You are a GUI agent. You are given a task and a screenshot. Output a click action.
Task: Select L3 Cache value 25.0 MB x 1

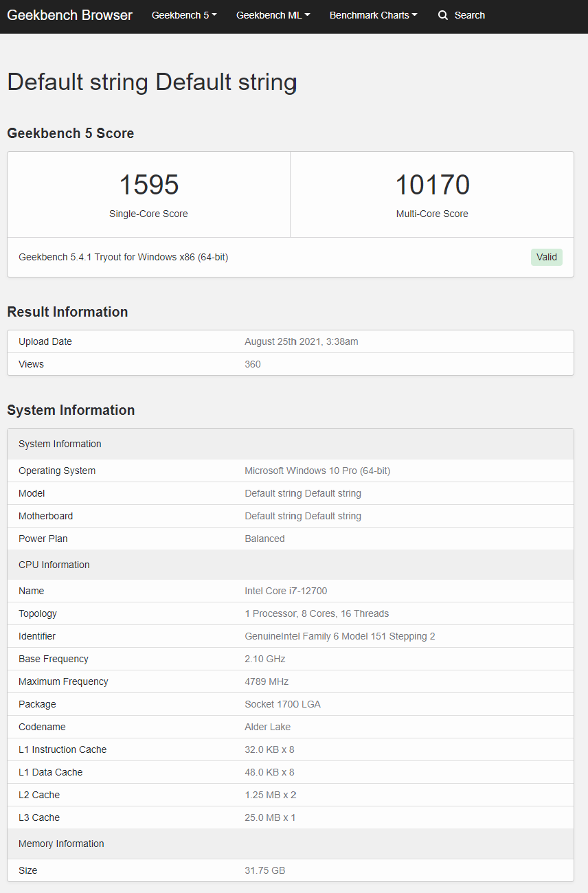coord(271,817)
